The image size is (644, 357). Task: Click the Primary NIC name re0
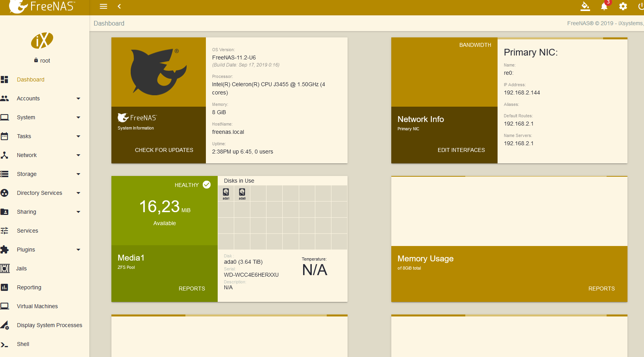(x=509, y=73)
